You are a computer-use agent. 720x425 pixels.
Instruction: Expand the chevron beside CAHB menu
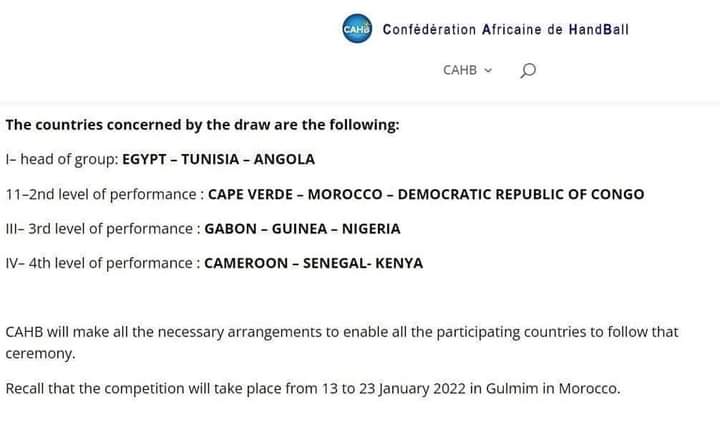pos(488,70)
